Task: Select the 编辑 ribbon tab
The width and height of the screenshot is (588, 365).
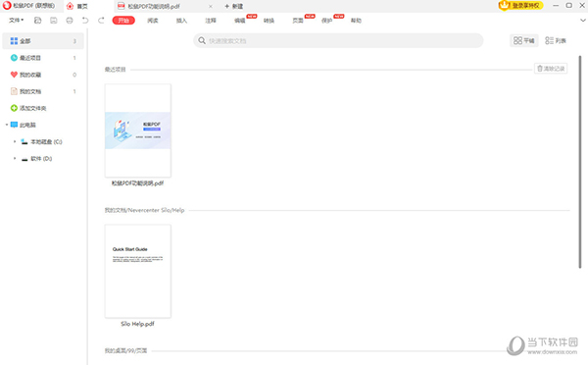Action: click(x=240, y=21)
